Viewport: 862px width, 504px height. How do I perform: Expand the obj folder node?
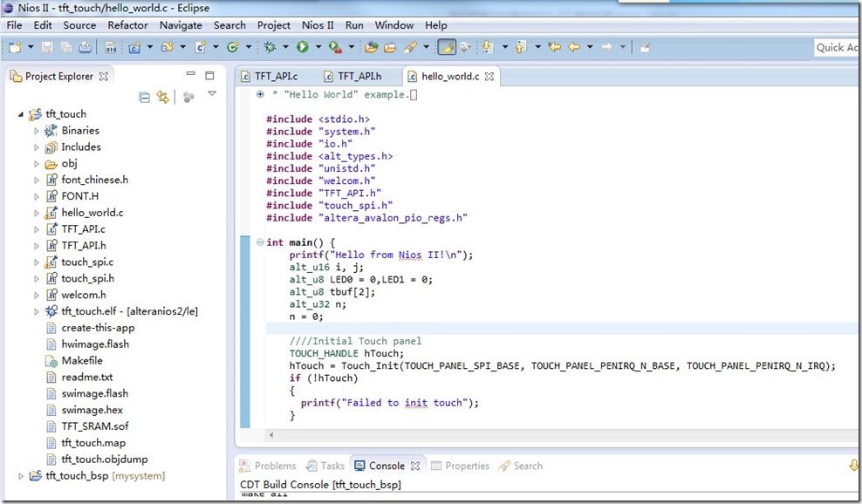tap(37, 164)
